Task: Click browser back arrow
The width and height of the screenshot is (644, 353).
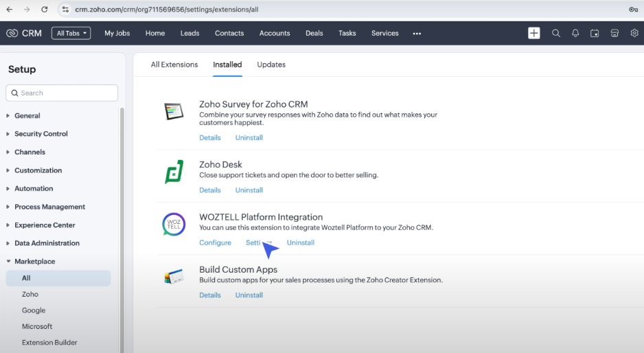Action: [x=10, y=10]
